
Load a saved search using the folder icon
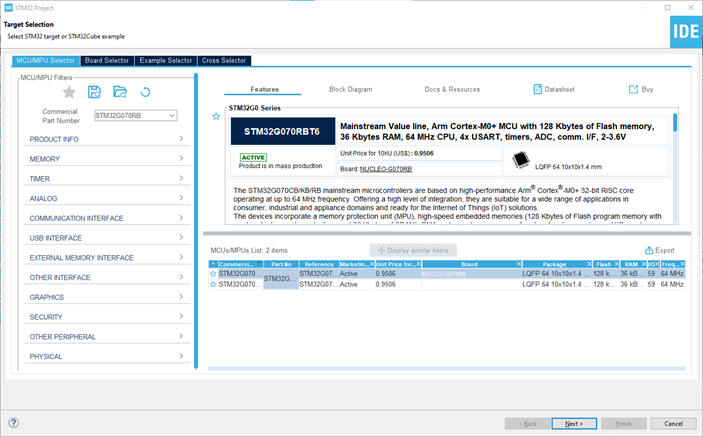[120, 92]
